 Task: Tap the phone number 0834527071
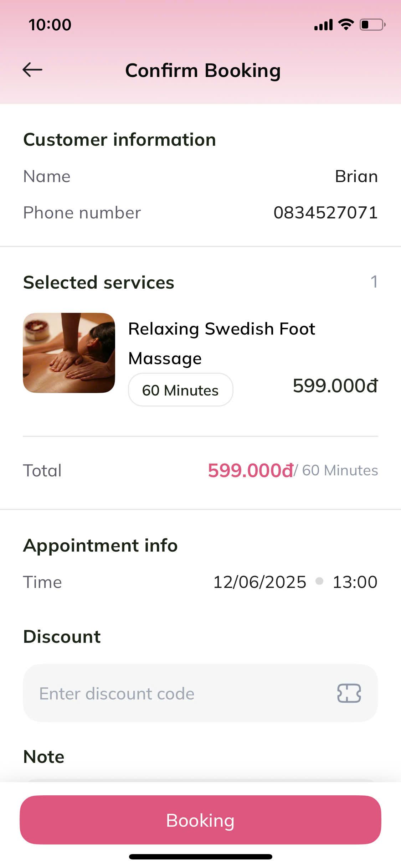pyautogui.click(x=325, y=213)
